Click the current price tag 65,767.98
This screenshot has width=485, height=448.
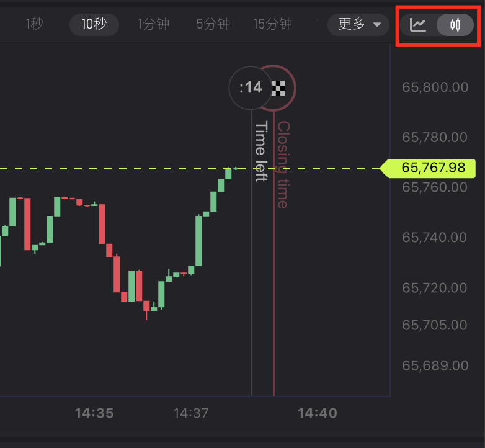click(x=432, y=168)
